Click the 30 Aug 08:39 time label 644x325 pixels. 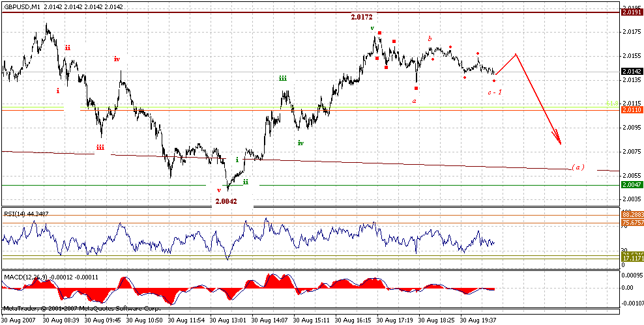click(61, 319)
